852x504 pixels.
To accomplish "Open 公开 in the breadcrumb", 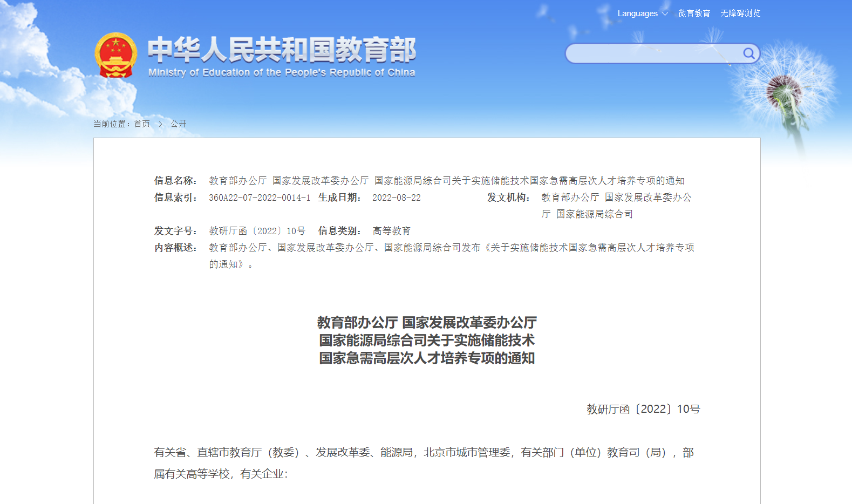I will tap(179, 124).
